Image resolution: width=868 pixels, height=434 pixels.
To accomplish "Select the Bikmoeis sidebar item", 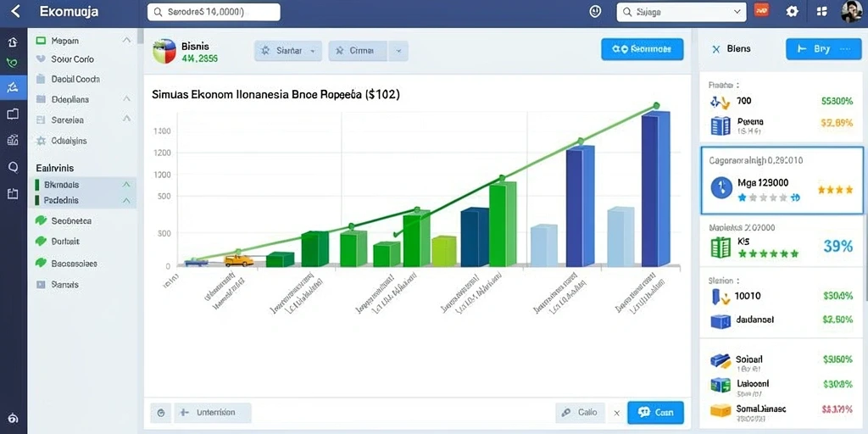I will pyautogui.click(x=83, y=184).
